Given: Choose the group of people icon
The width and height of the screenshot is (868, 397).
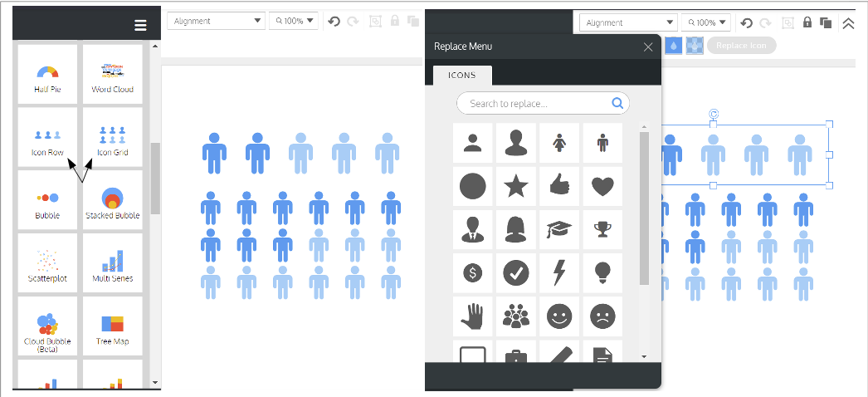Looking at the screenshot, I should [x=516, y=316].
